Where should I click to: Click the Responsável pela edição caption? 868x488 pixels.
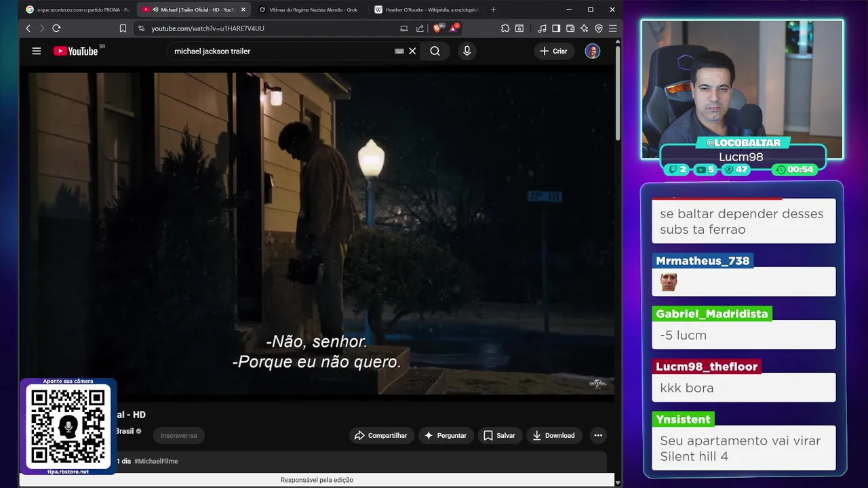(317, 480)
